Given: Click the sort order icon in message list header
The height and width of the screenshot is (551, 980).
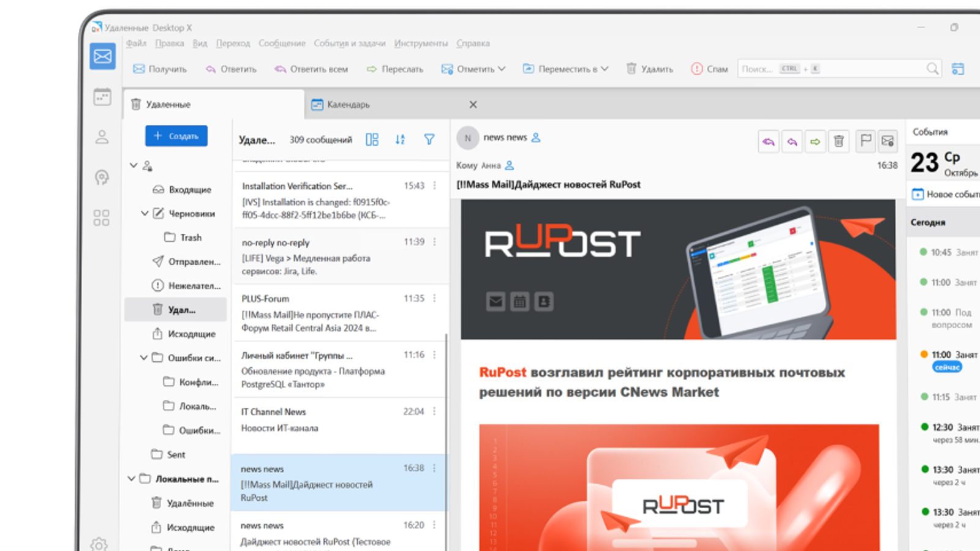Looking at the screenshot, I should coord(400,140).
